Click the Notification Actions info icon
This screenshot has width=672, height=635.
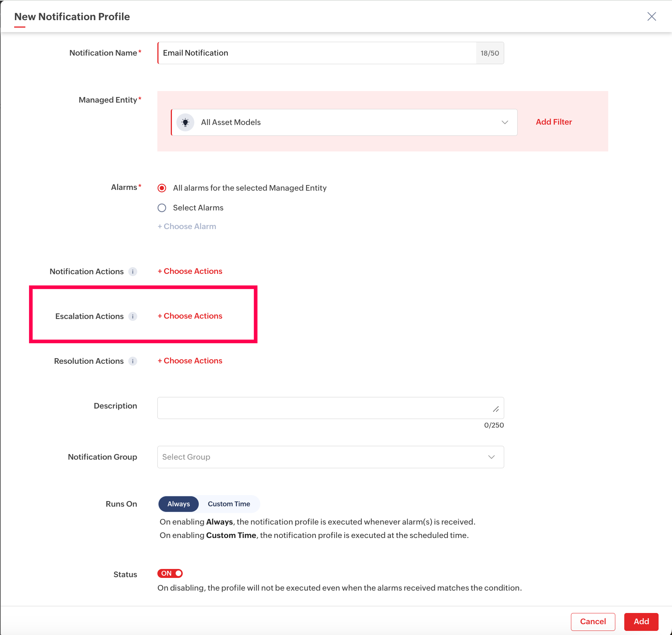133,272
